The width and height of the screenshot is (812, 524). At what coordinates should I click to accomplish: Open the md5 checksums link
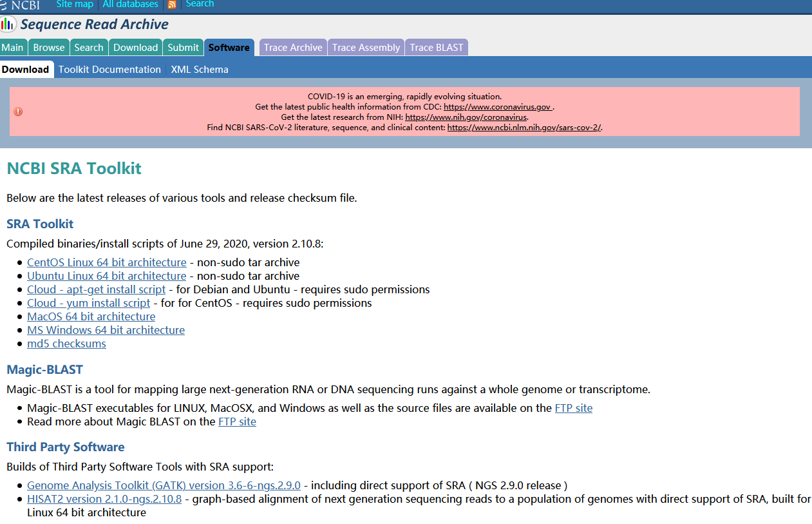click(x=66, y=344)
